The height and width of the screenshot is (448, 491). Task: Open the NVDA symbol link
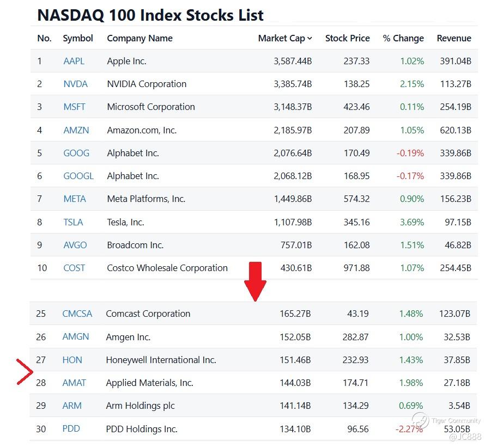[x=75, y=84]
